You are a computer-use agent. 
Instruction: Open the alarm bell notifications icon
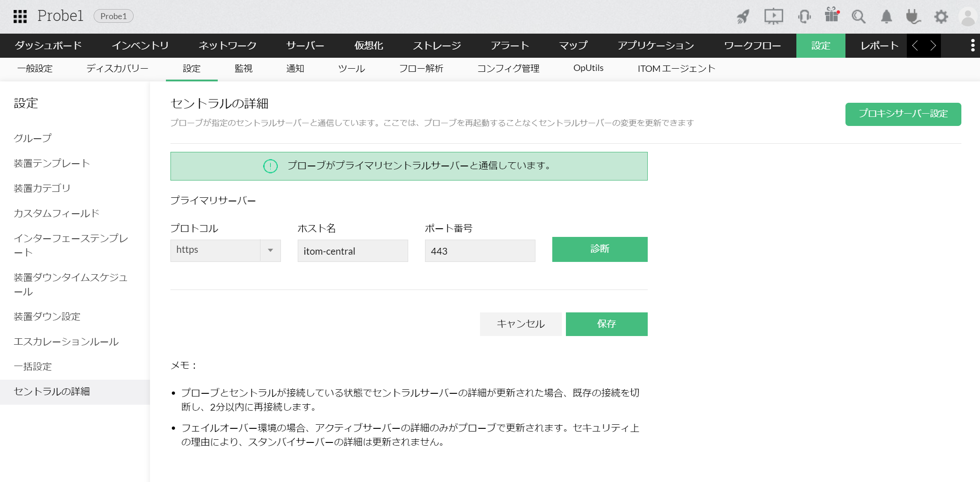coord(886,17)
